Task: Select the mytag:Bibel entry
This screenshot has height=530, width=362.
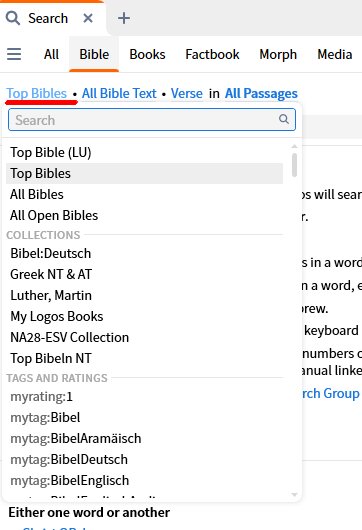Action: (x=144, y=417)
